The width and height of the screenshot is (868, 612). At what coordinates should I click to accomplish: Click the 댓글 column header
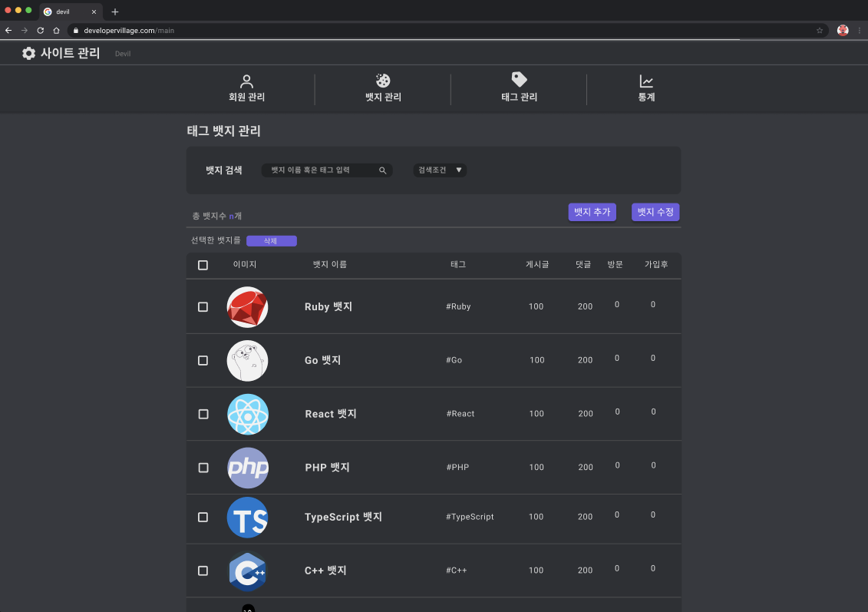tap(583, 265)
